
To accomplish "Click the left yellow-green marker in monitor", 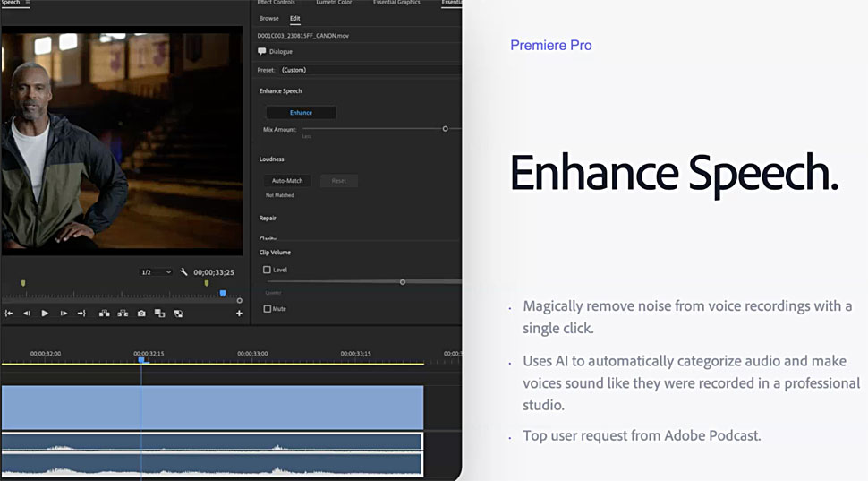I will pyautogui.click(x=23, y=283).
